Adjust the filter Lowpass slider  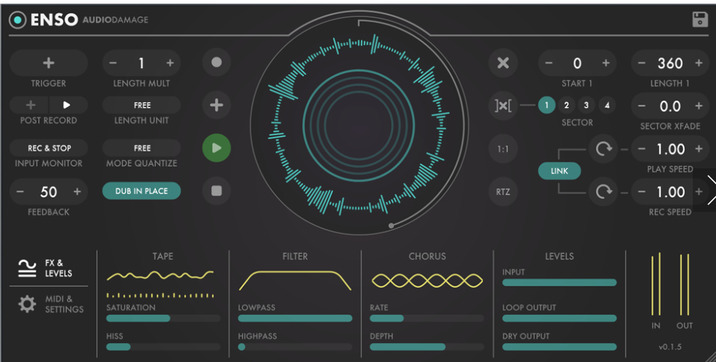[295, 318]
